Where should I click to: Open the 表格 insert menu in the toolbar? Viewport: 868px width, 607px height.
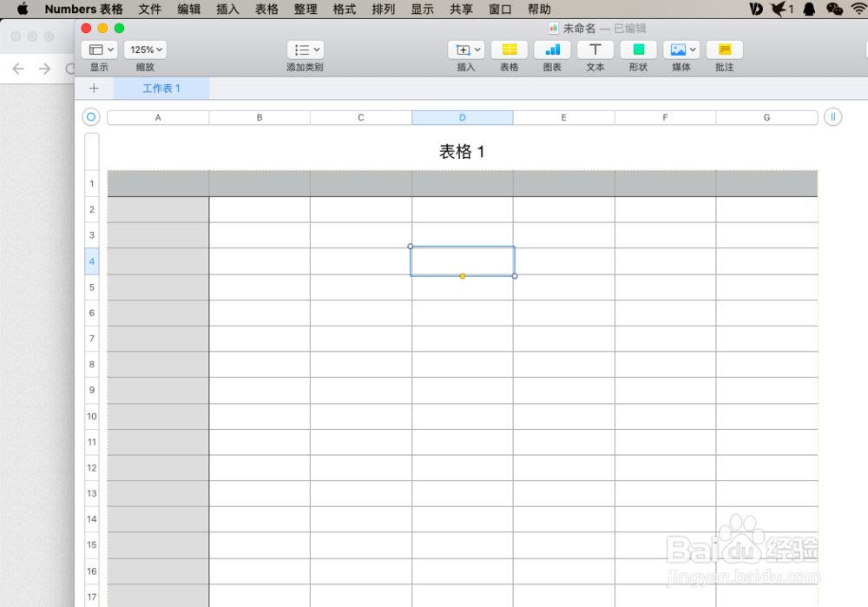509,49
